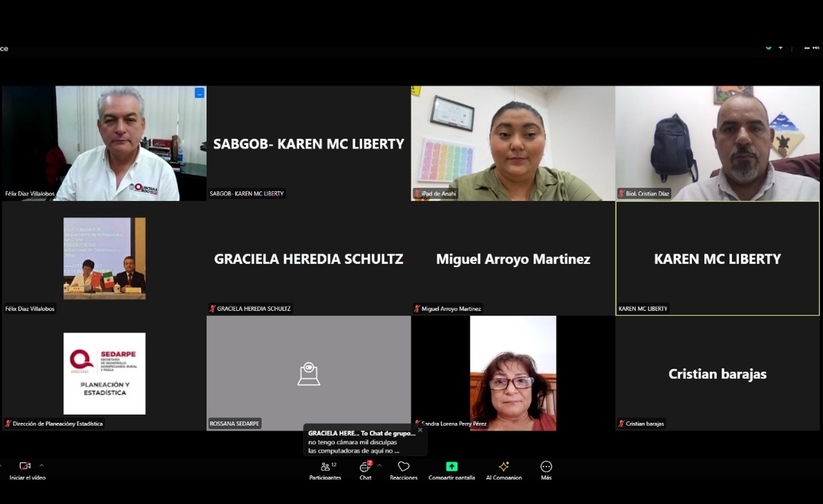Open the Más options menu

[x=546, y=470]
